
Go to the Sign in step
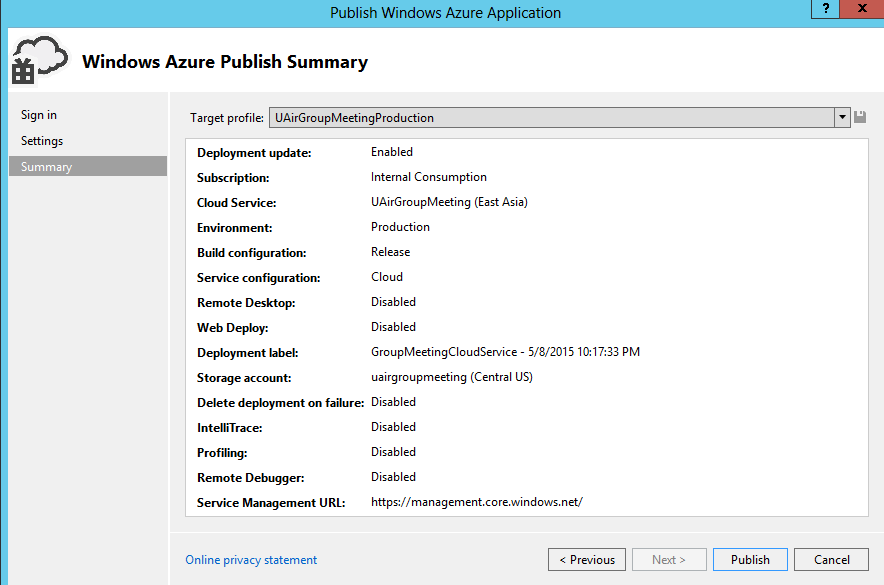(x=39, y=115)
